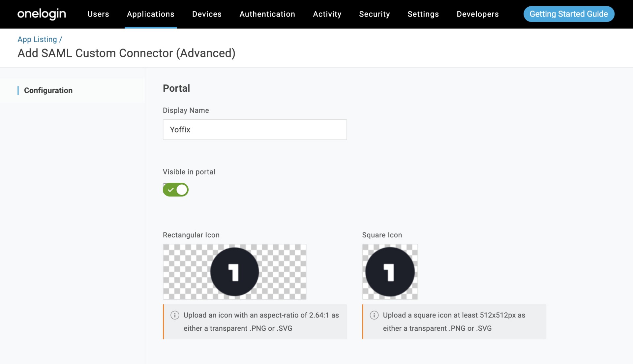Click the Portal section heading
The image size is (633, 364).
click(x=176, y=88)
